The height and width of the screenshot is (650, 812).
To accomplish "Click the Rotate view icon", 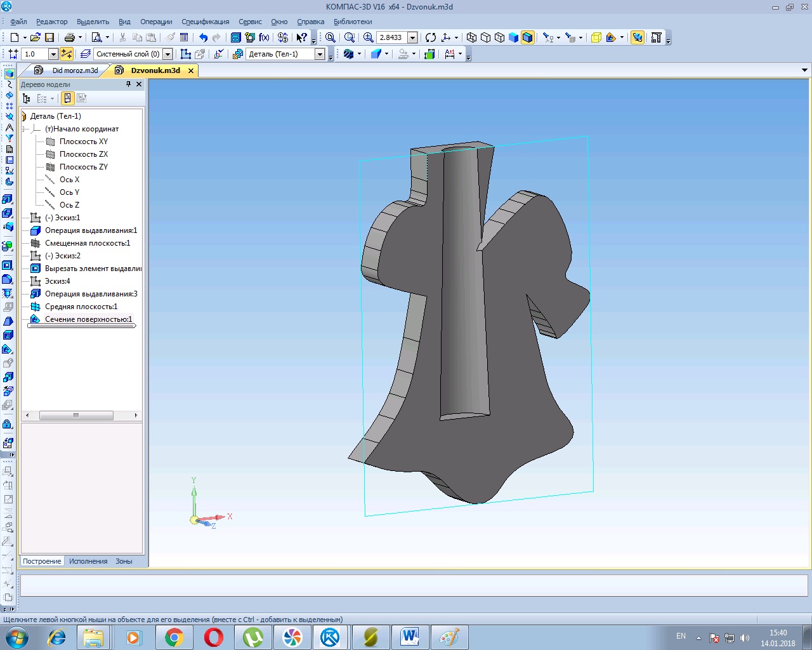I will coord(431,37).
